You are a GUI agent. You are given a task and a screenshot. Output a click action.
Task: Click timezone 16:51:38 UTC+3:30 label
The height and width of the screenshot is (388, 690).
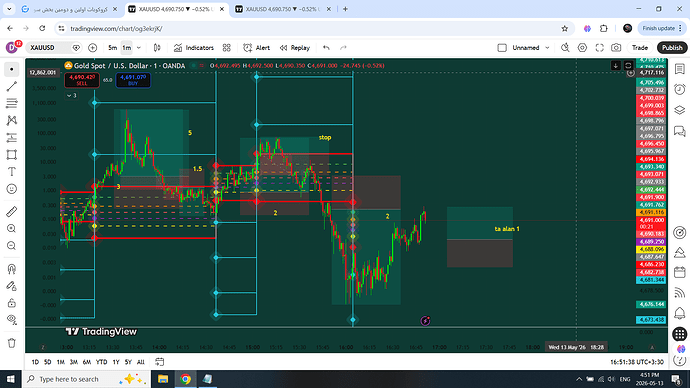point(637,362)
